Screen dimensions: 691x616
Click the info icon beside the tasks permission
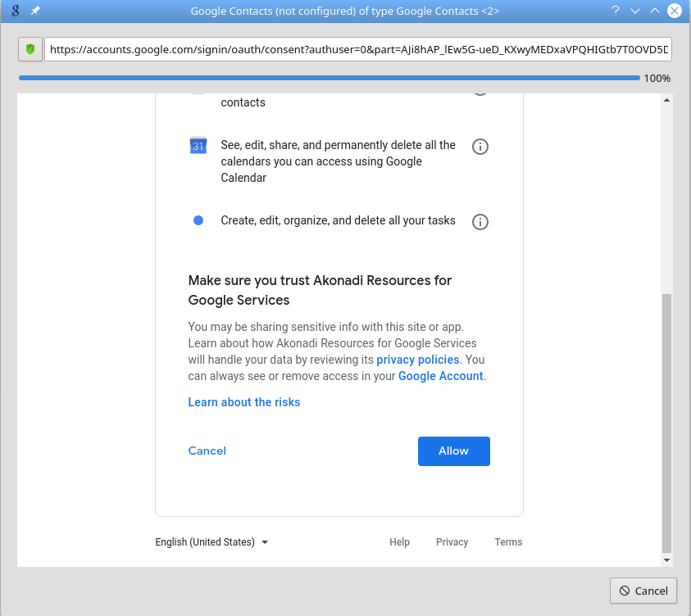click(x=480, y=221)
